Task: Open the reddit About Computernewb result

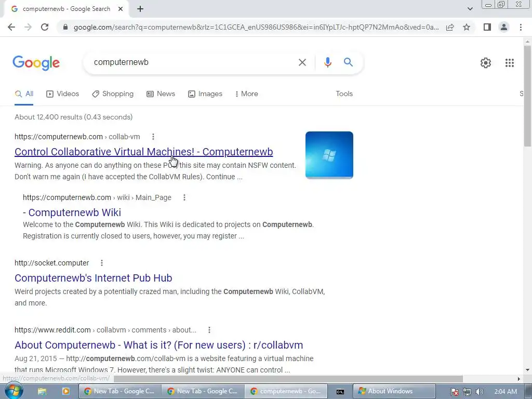Action: [159, 345]
